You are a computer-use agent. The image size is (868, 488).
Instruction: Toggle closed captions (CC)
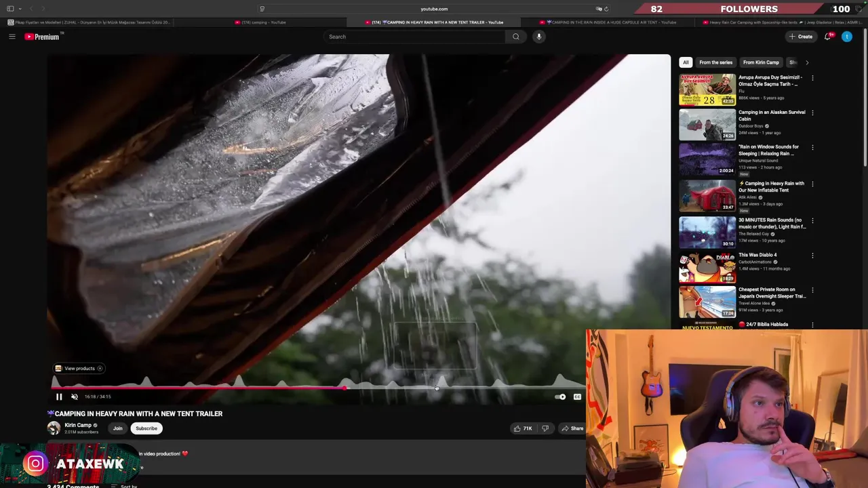click(577, 397)
